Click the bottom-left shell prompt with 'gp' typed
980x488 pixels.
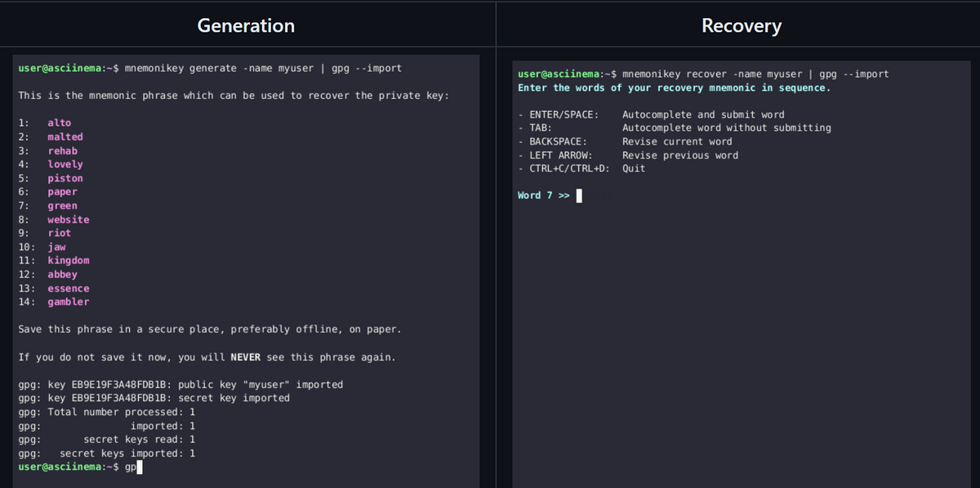(79, 467)
